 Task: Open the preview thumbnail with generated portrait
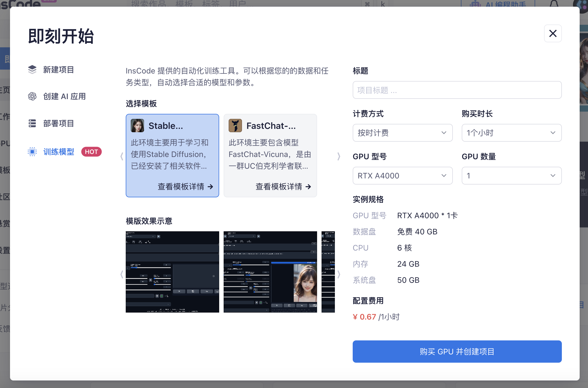[270, 272]
